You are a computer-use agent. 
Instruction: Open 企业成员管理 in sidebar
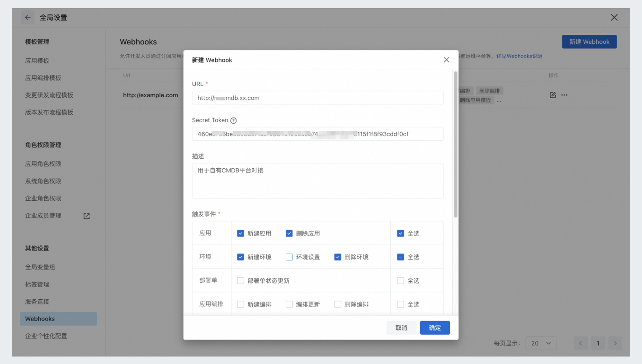coord(43,216)
